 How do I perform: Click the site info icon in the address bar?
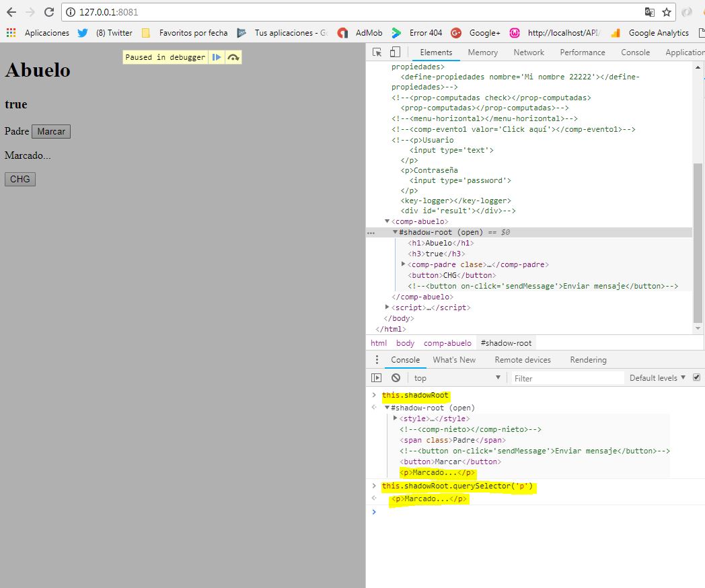(x=71, y=12)
